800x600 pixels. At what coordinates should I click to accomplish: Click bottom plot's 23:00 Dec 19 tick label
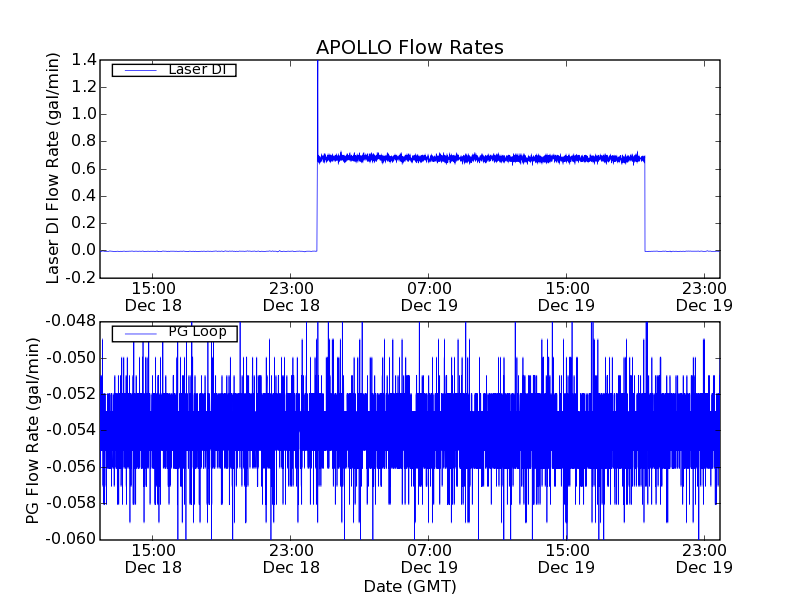[x=705, y=559]
